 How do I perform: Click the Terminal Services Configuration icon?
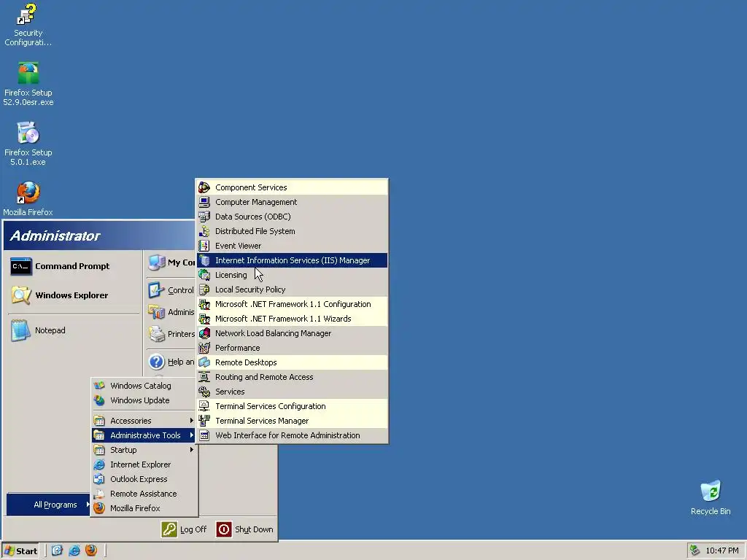(x=204, y=406)
